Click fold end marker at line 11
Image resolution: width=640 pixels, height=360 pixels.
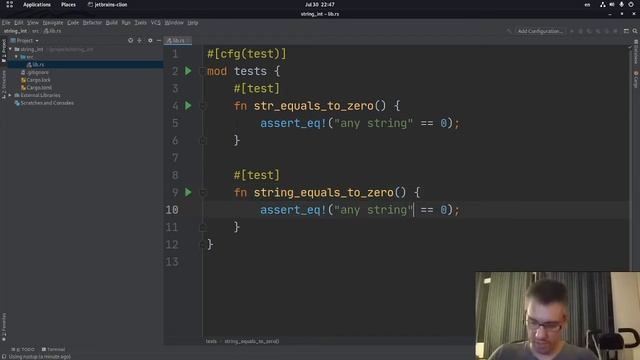[x=202, y=227]
